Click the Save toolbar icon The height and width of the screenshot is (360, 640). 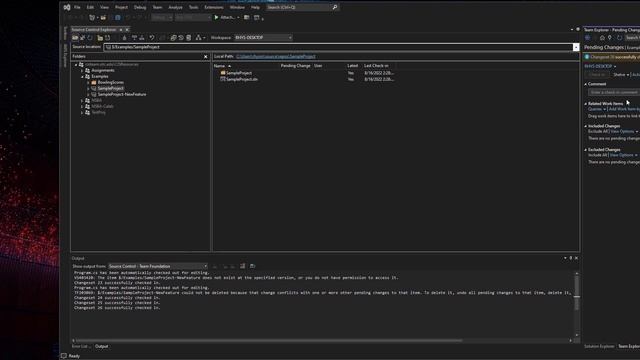click(x=118, y=17)
